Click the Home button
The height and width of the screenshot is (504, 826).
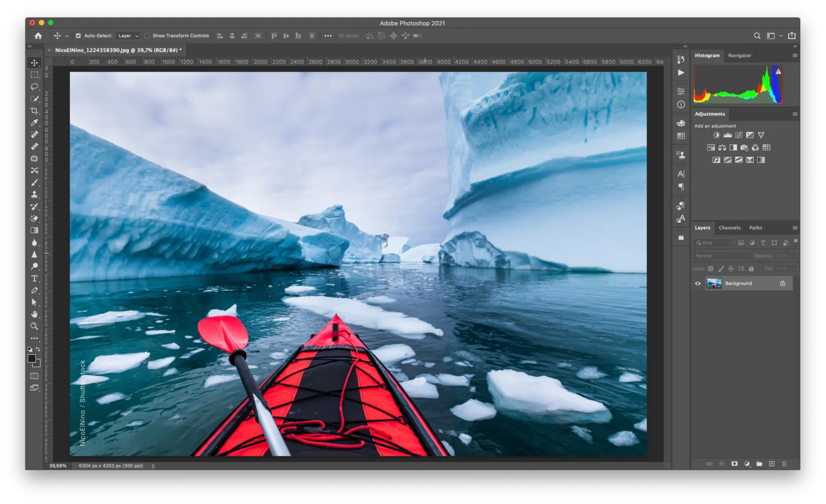tap(38, 36)
